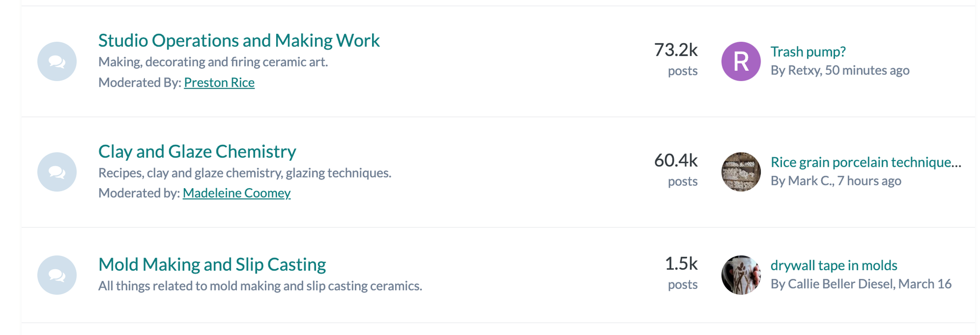Open the 'Rice grain porcelain technique' topic

[866, 162]
